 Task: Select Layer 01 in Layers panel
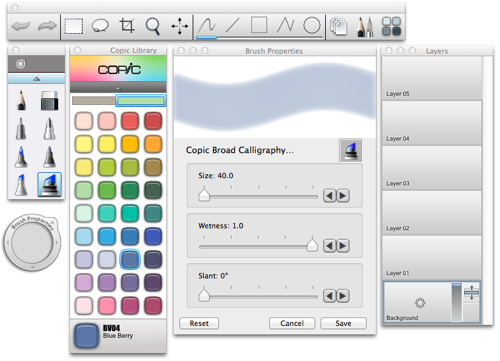[x=432, y=258]
